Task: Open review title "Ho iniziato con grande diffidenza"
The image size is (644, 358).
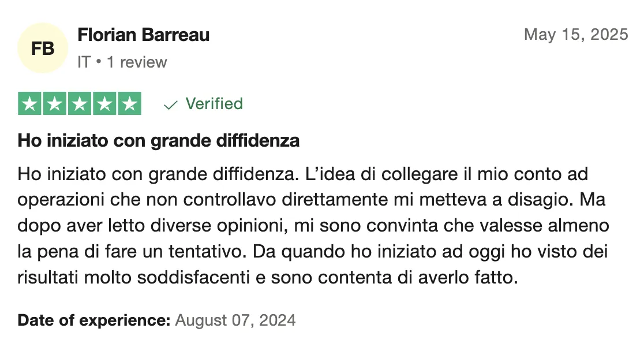Action: [x=159, y=140]
